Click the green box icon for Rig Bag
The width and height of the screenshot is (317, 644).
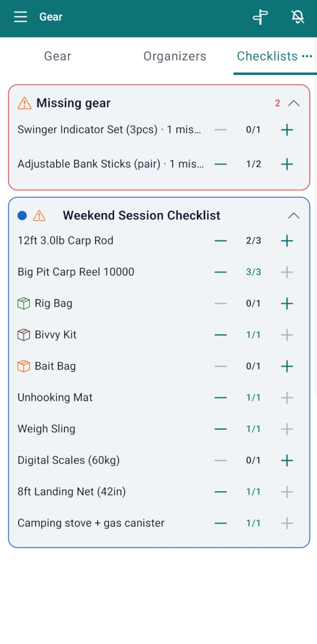coord(24,303)
